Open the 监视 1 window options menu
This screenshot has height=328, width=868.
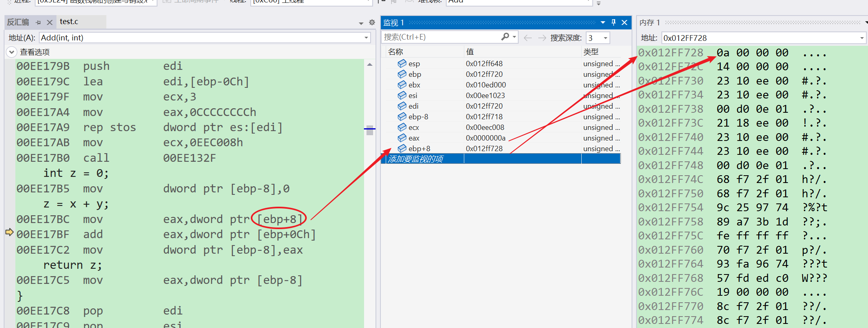tap(603, 22)
